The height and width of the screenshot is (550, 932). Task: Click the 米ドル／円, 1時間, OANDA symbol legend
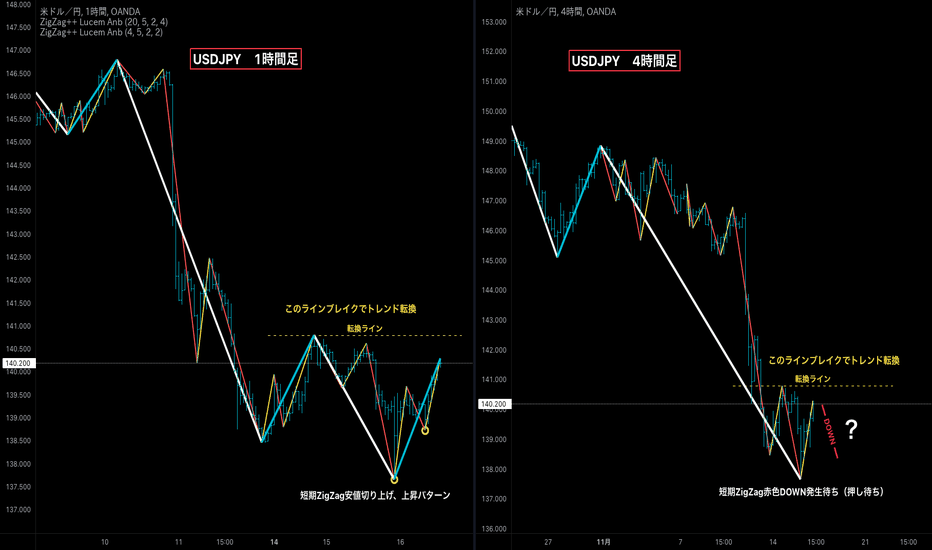(90, 11)
